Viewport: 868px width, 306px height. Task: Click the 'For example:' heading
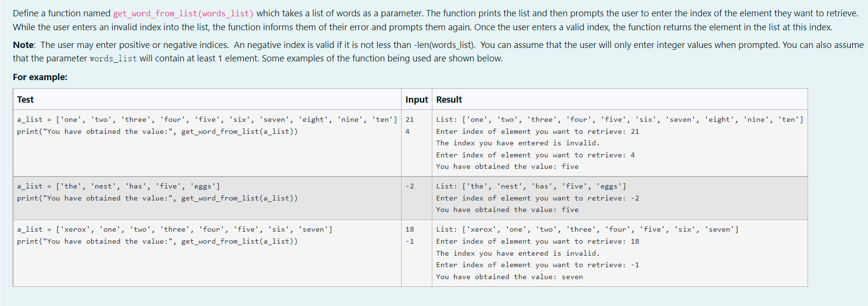click(40, 77)
